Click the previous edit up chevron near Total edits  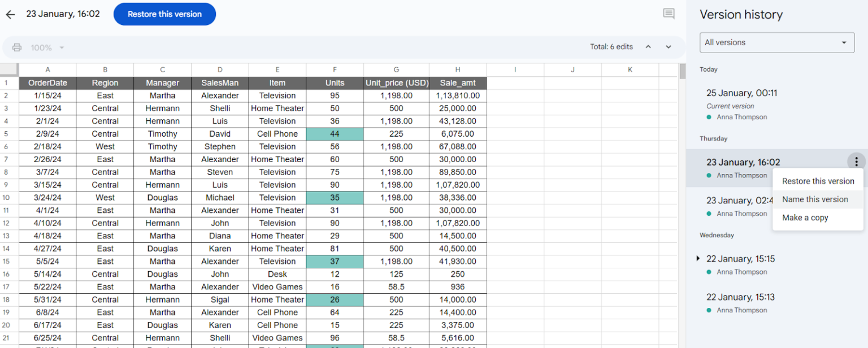click(x=648, y=47)
